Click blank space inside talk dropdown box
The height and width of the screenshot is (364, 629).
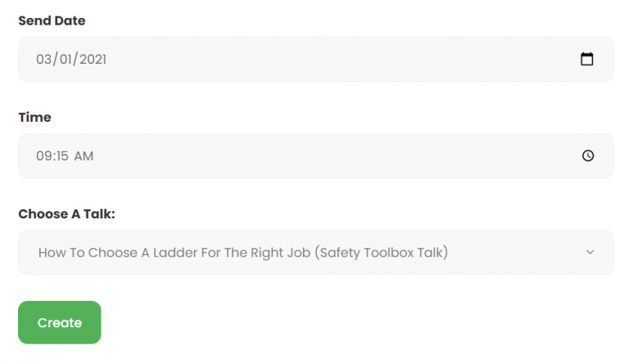pos(516,252)
